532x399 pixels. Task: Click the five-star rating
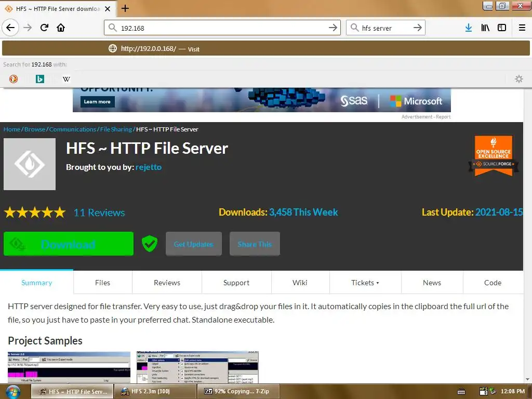35,212
